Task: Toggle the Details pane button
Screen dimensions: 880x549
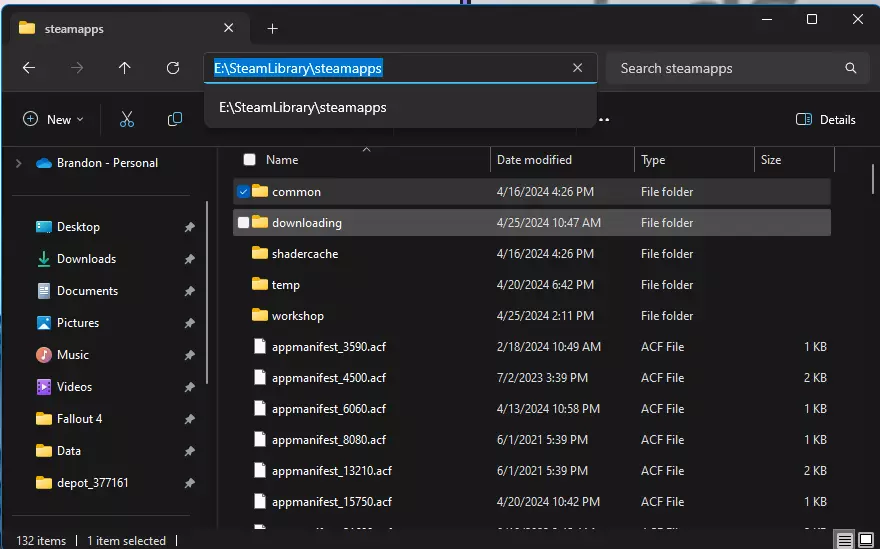Action: (825, 119)
